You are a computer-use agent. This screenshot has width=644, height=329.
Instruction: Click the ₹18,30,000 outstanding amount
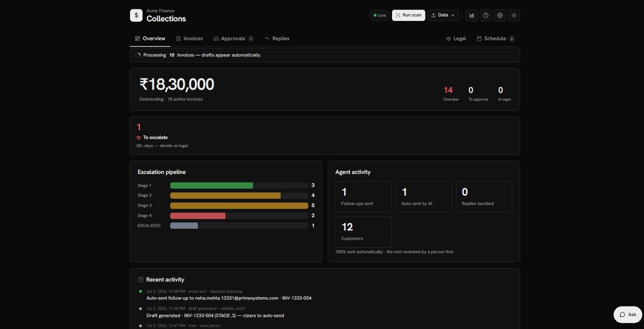177,85
